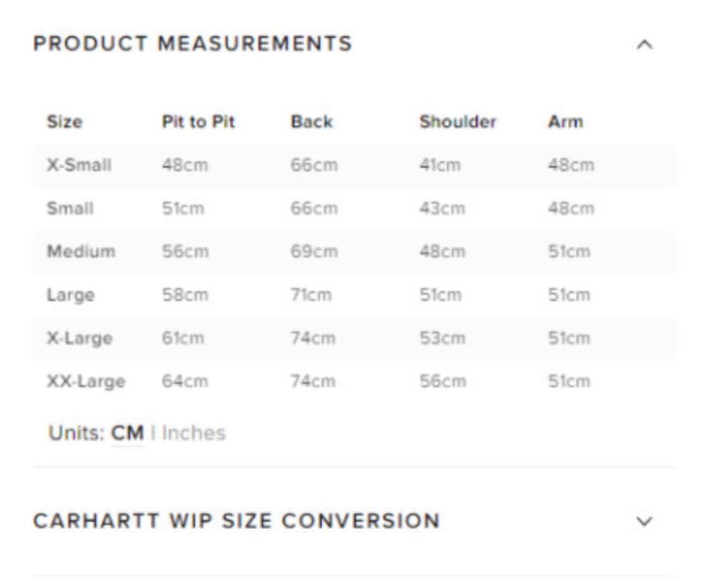728x588 pixels.
Task: Click the Size column header
Action: (64, 122)
